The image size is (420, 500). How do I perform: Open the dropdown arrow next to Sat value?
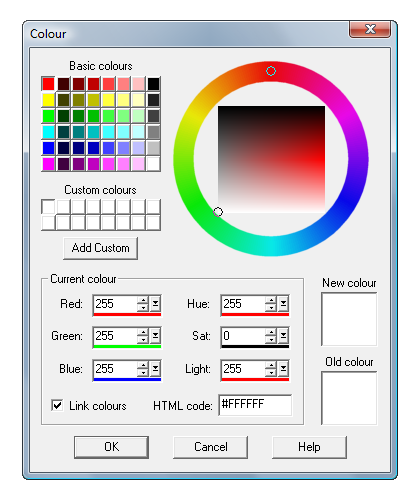(283, 336)
